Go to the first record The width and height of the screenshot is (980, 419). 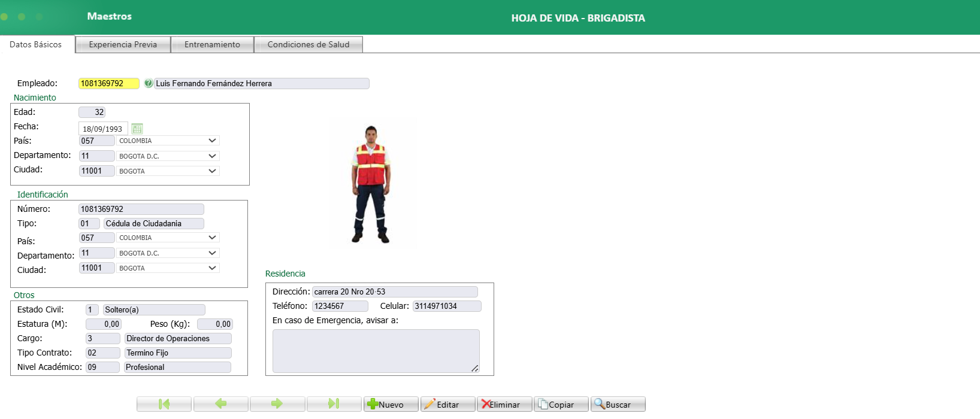tap(164, 404)
